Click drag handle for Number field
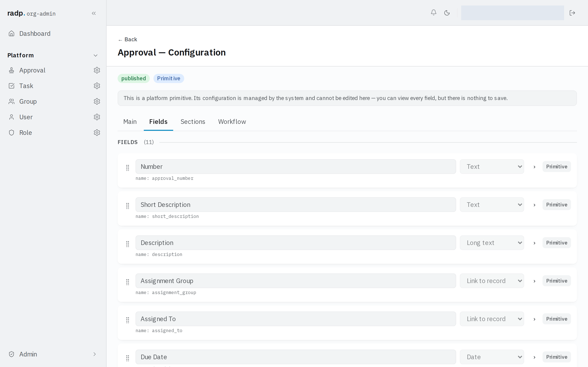This screenshot has width=588, height=367. click(127, 168)
